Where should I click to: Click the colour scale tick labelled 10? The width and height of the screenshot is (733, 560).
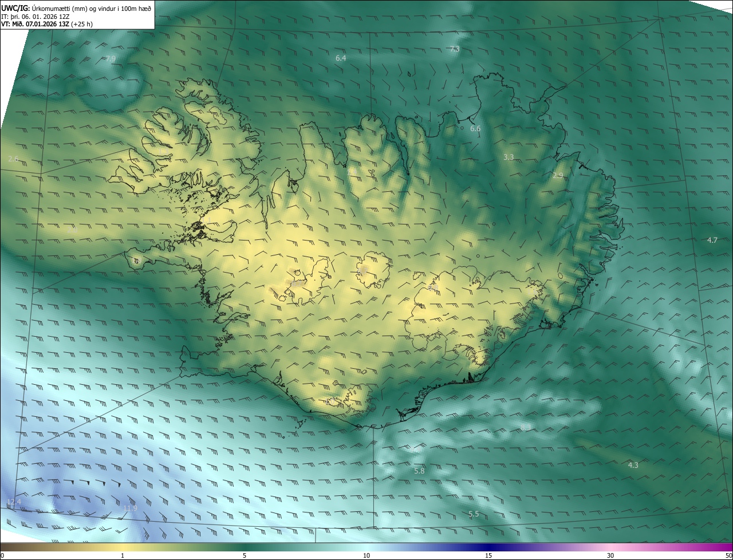(366, 555)
